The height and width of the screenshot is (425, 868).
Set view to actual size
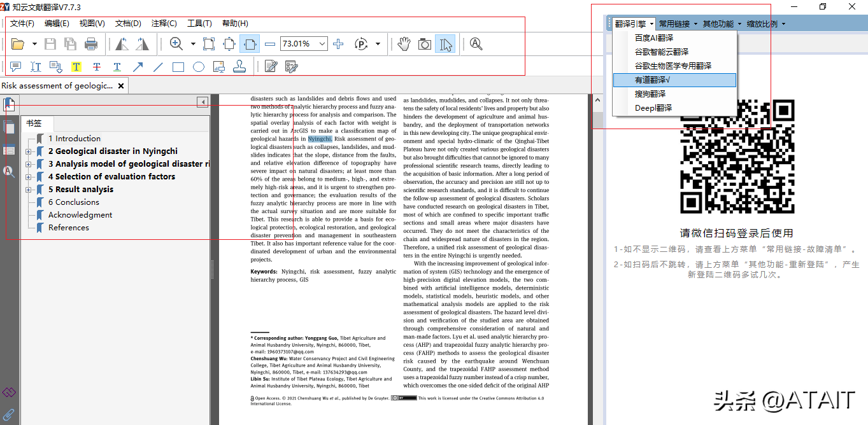point(209,44)
